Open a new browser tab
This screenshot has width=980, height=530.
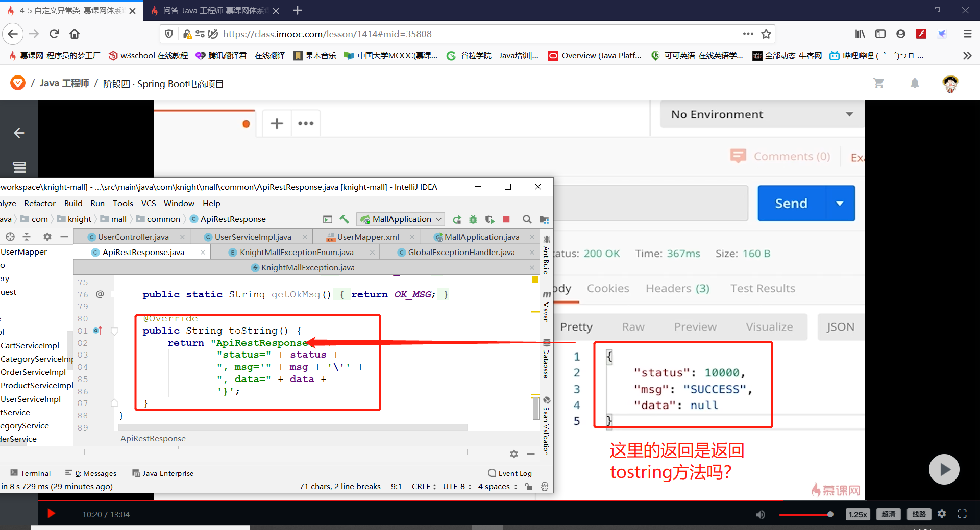(298, 10)
